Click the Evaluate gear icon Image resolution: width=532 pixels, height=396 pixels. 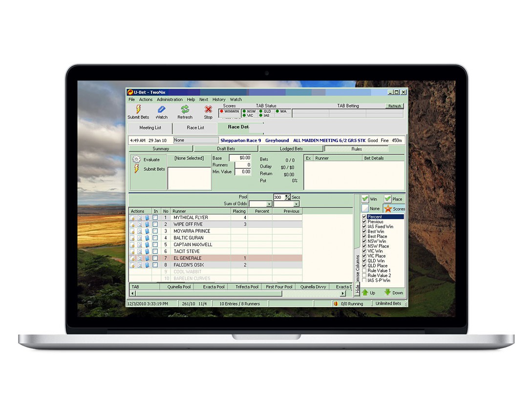coord(136,159)
